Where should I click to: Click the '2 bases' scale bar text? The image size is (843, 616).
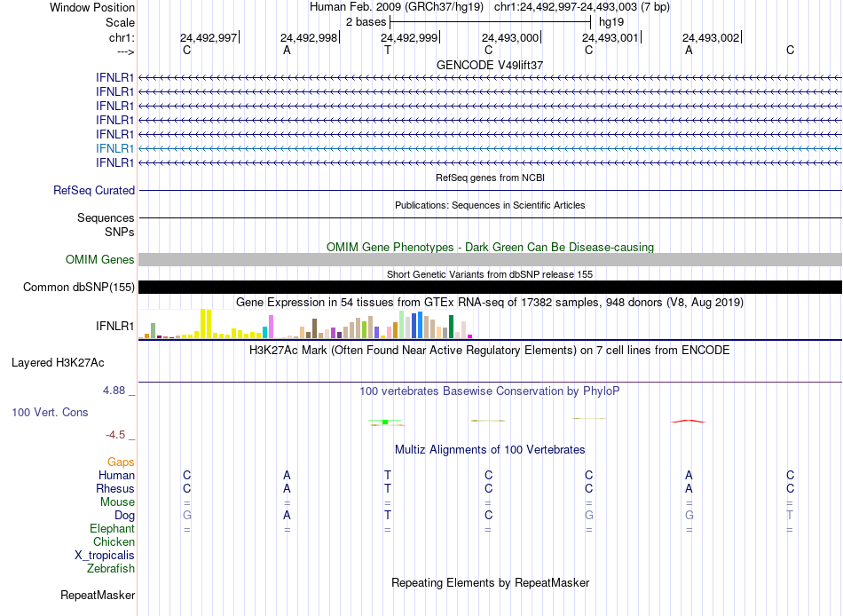pos(366,22)
